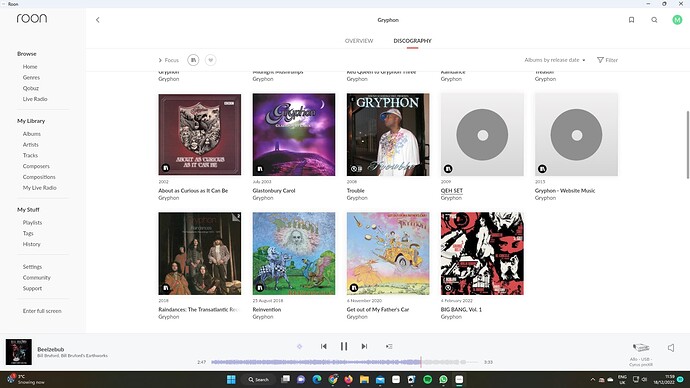The height and width of the screenshot is (388, 690).
Task: Open Live Radio under Browse
Action: 35,99
